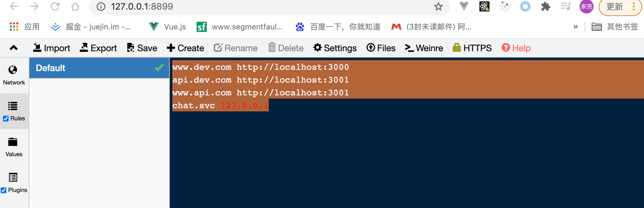
Task: Click the Rules list icon
Action: [x=13, y=106]
